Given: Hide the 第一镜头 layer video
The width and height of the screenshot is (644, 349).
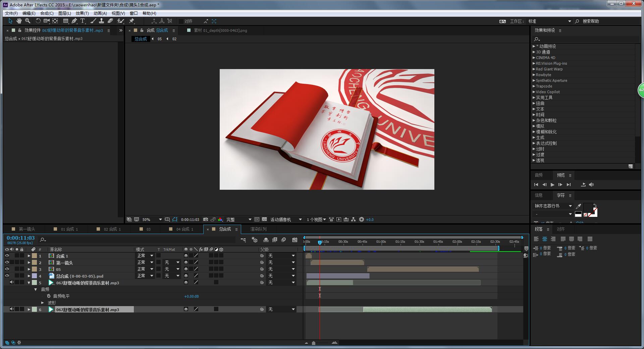Looking at the screenshot, I should pyautogui.click(x=7, y=263).
